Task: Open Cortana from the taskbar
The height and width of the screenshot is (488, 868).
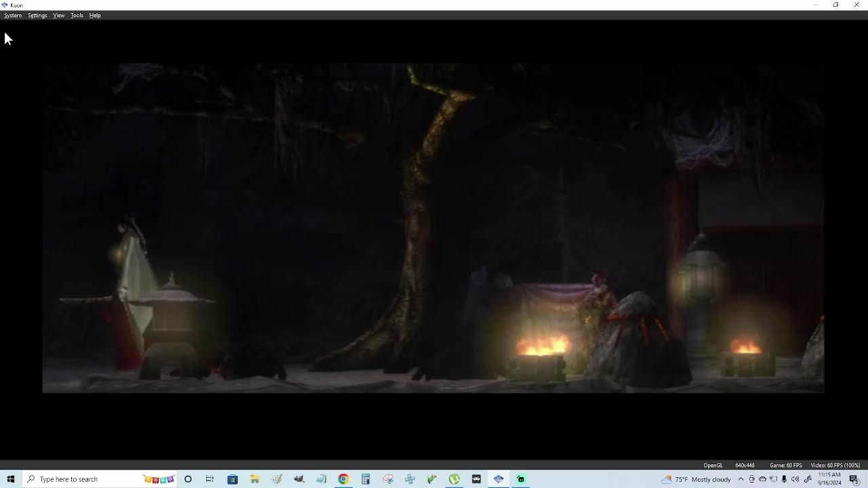Action: tap(188, 479)
